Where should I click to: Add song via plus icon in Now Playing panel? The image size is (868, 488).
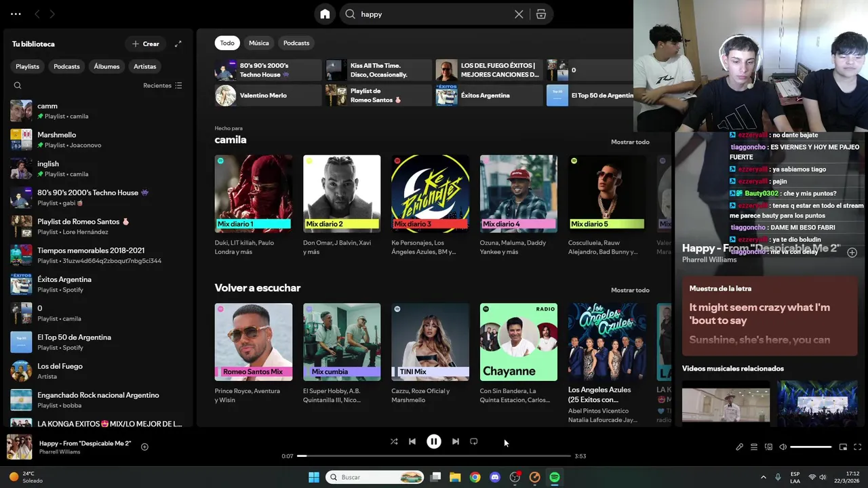(852, 253)
